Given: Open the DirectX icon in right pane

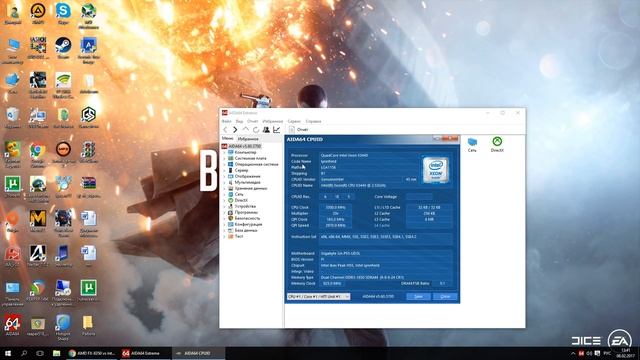Looking at the screenshot, I should (497, 145).
